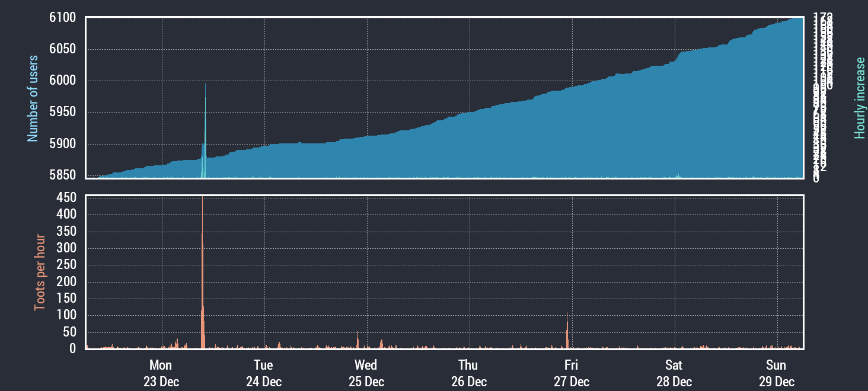Screen dimensions: 868x391
Task: Select the Tue 24 Dec date label
Action: (x=263, y=373)
